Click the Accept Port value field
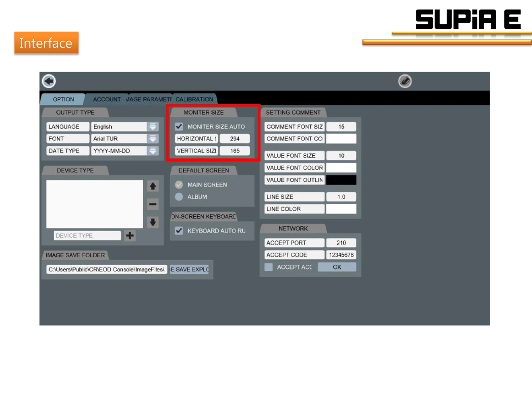This screenshot has width=532, height=399. pyautogui.click(x=341, y=243)
